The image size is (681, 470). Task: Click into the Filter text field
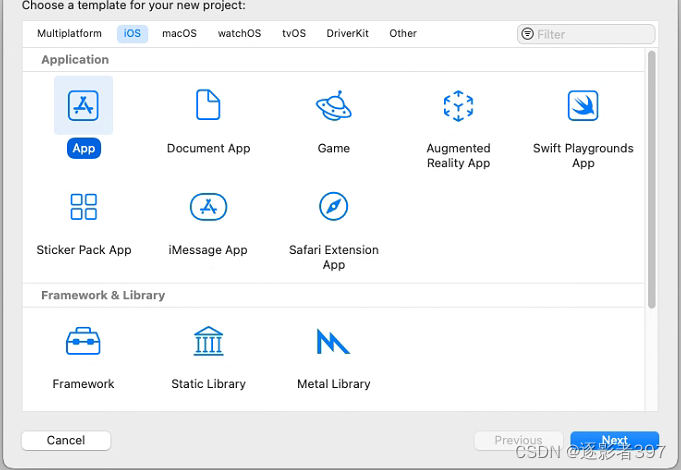click(x=586, y=34)
